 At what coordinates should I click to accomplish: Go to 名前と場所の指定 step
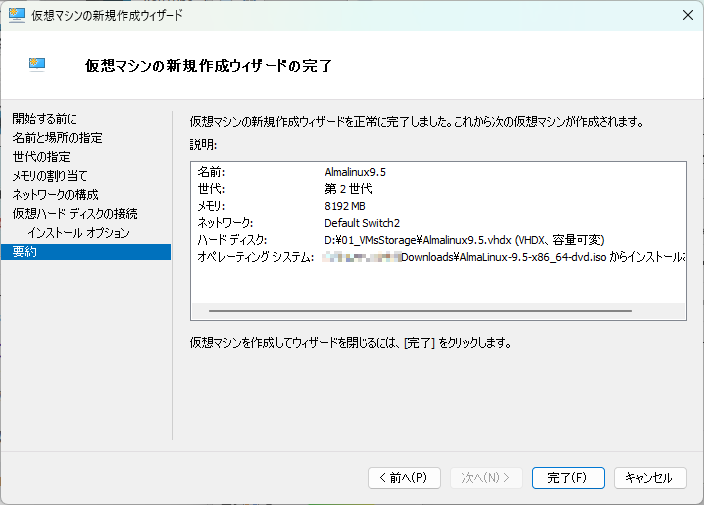pos(57,138)
